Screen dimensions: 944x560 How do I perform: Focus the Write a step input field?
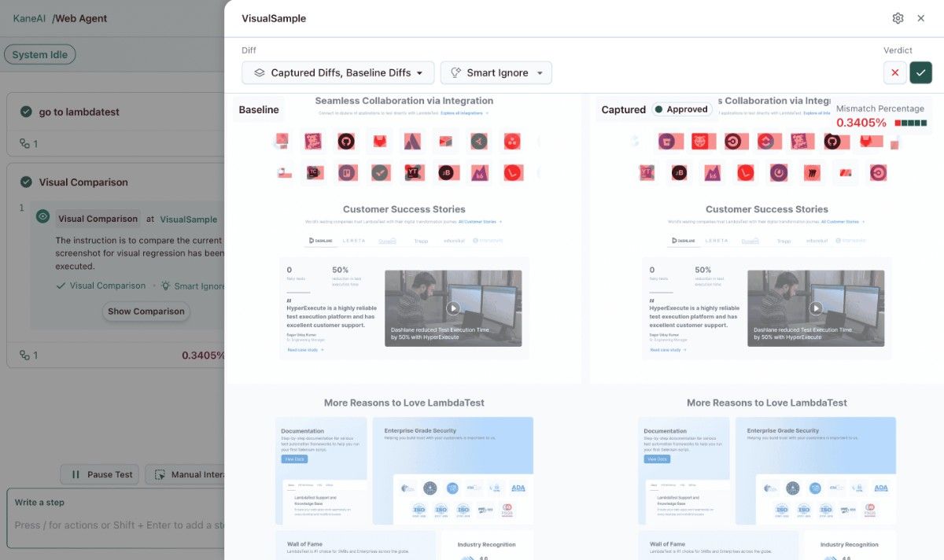click(x=118, y=525)
